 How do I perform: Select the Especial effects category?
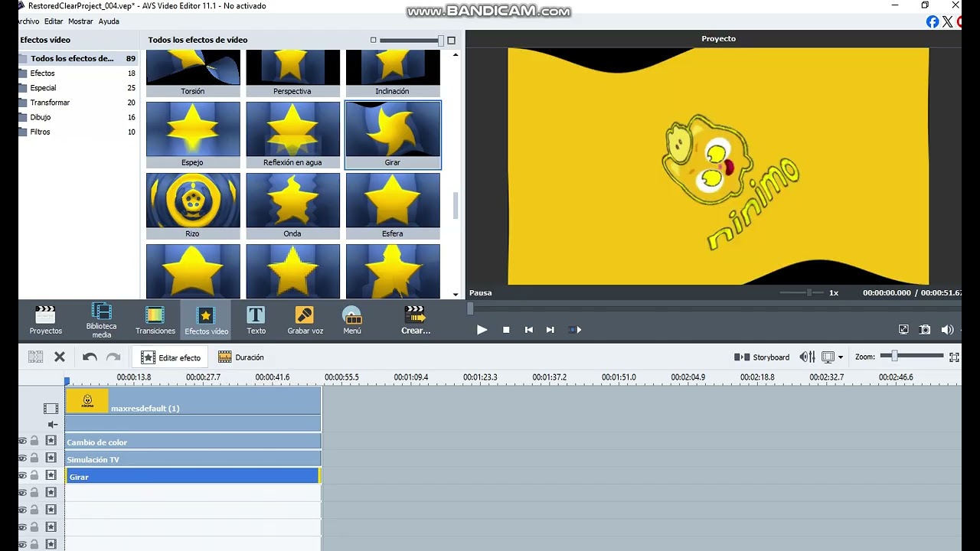pyautogui.click(x=78, y=87)
